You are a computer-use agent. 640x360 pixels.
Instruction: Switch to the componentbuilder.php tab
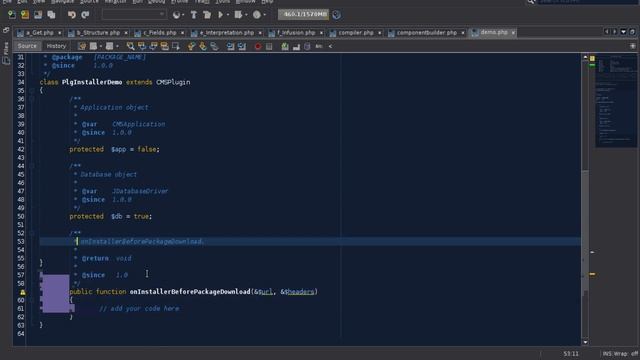tap(427, 33)
